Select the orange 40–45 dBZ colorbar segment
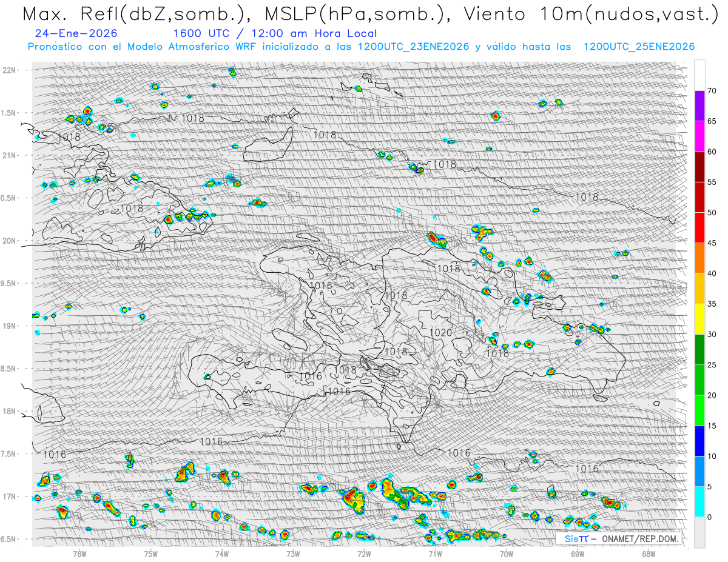The height and width of the screenshot is (562, 728). coord(699,258)
